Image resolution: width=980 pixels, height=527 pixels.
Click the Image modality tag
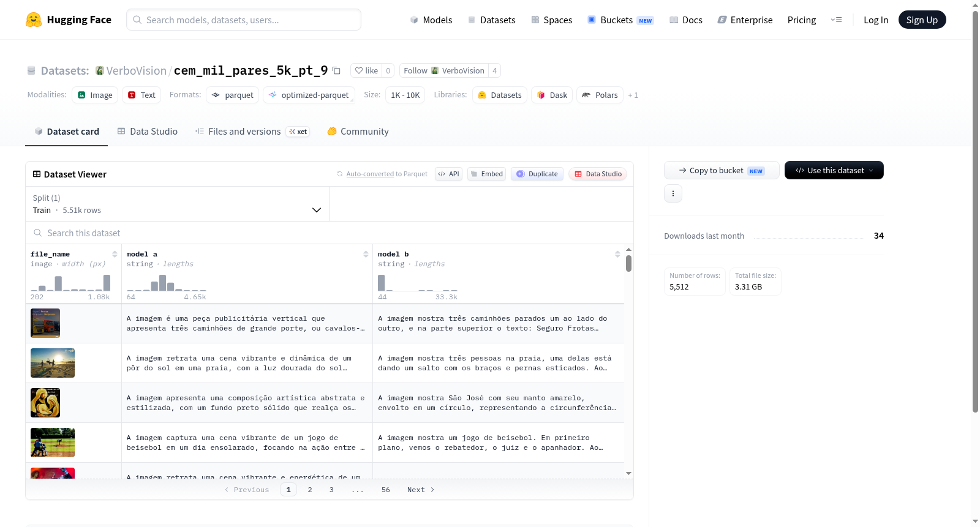tap(95, 95)
